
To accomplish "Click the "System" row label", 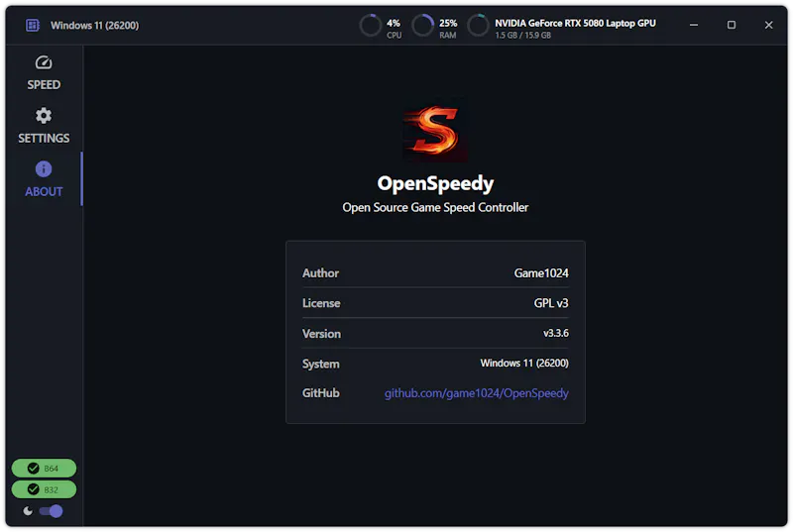I will 320,365.
